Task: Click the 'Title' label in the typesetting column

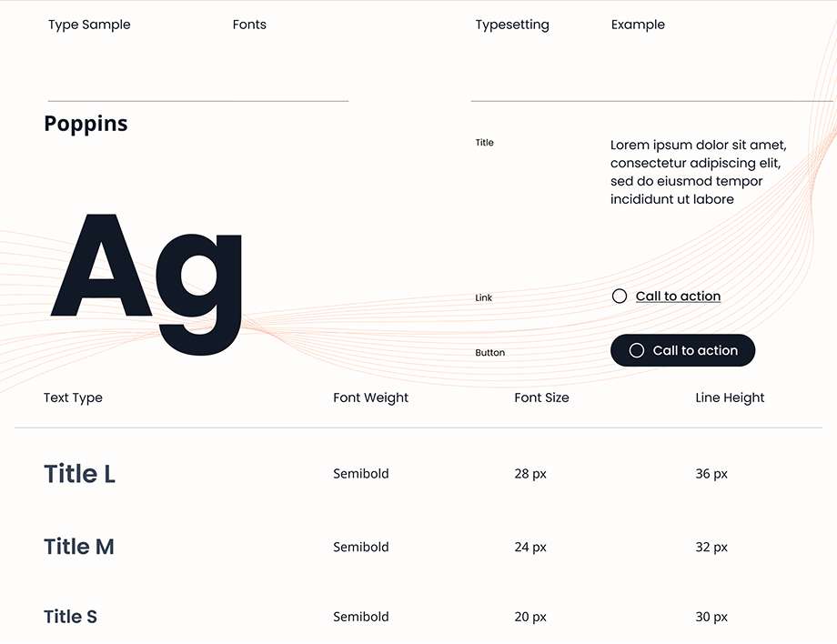Action: point(485,142)
